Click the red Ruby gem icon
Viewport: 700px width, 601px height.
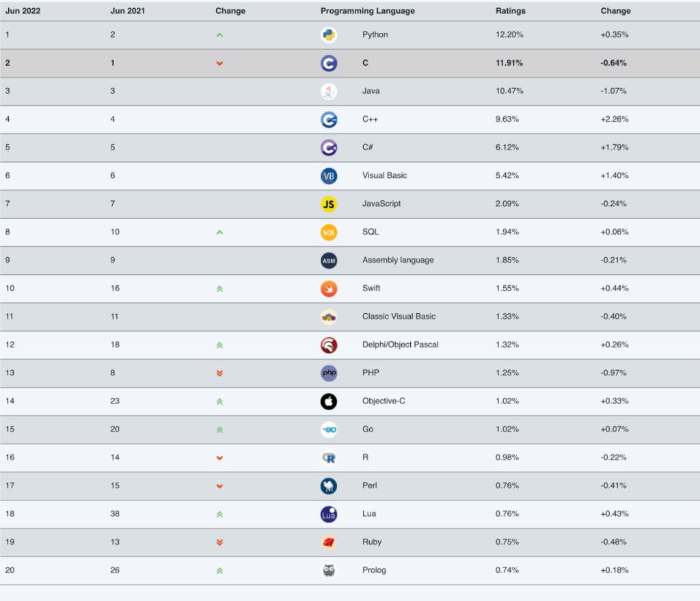(x=329, y=542)
